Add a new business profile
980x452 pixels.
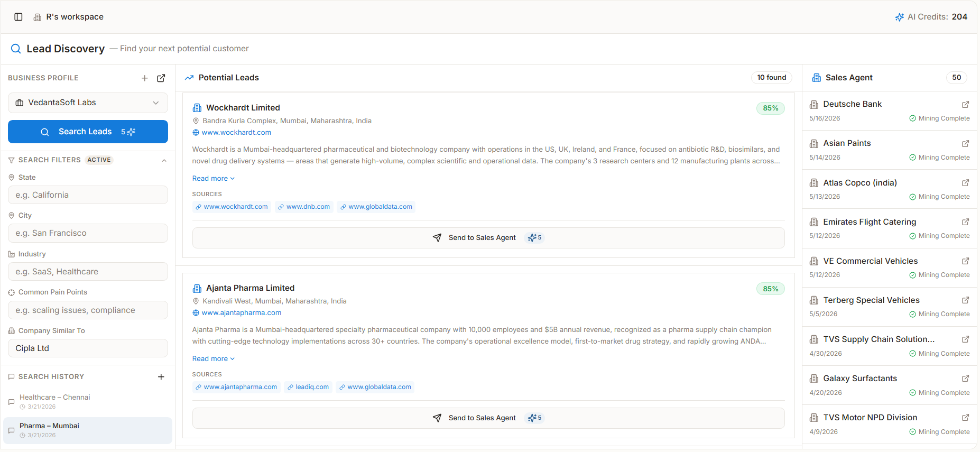click(x=145, y=78)
